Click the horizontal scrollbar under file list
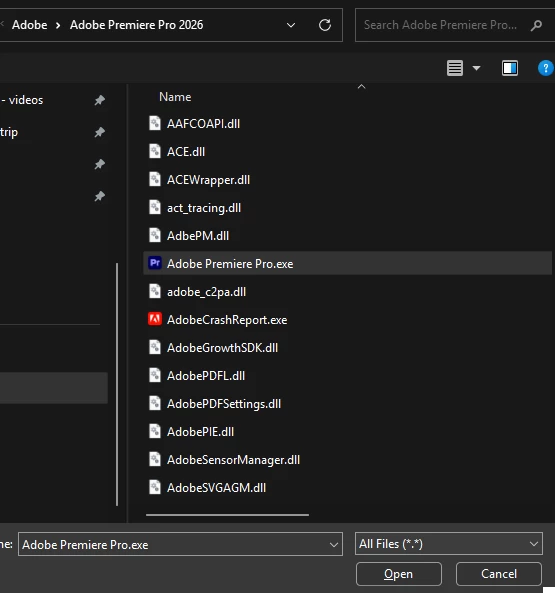 coord(227,515)
